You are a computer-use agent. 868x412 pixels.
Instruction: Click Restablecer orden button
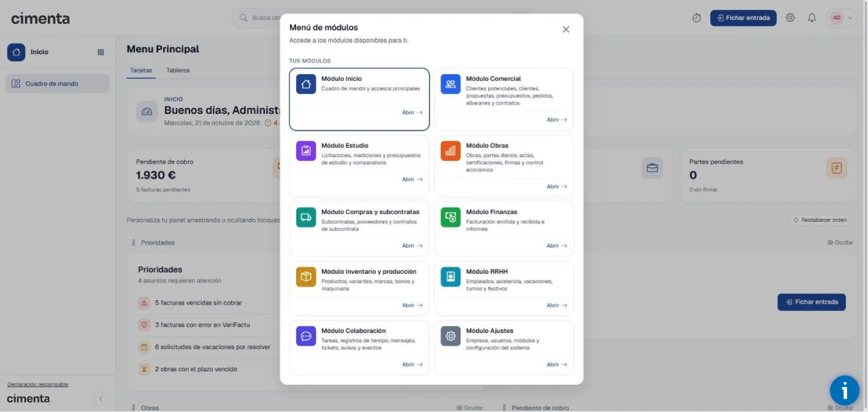coord(820,220)
